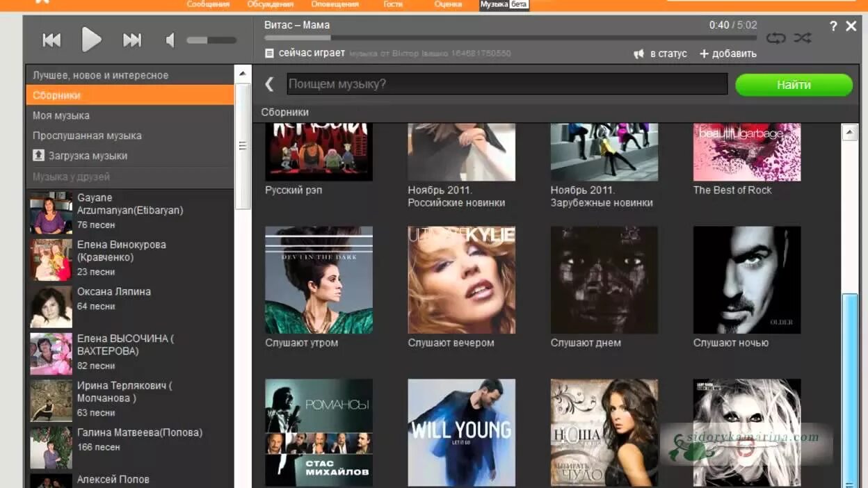Viewport: 868px width, 488px height.
Task: Click Елена ВЫСОЧИНА's avatar photo
Action: 51,354
